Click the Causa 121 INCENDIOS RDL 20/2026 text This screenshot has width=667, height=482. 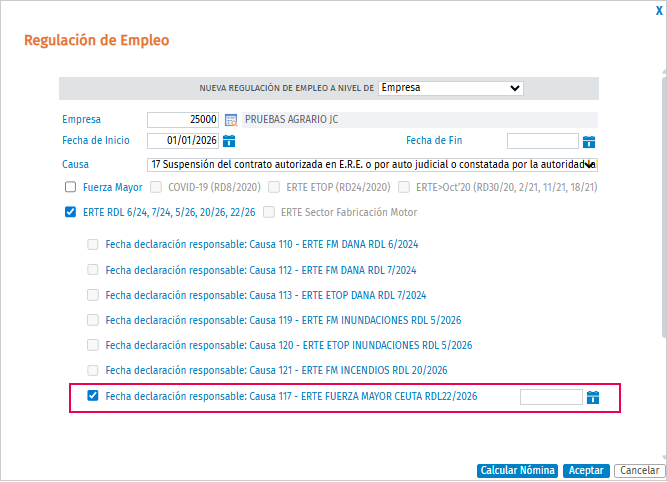276,370
